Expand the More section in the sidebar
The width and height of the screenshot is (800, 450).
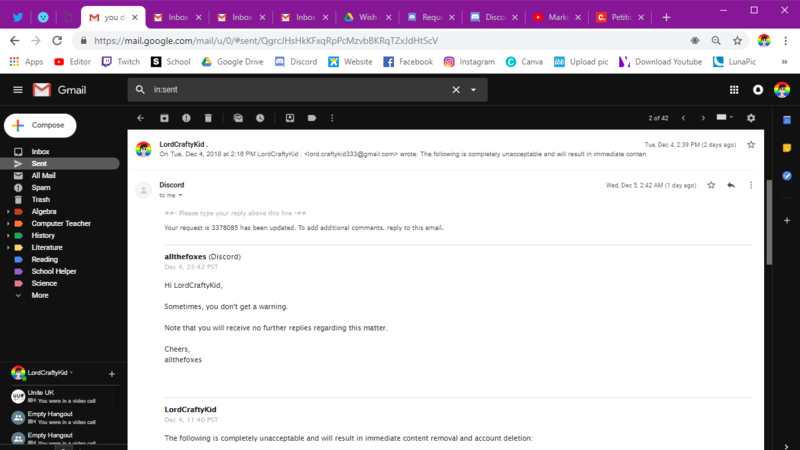[x=40, y=295]
